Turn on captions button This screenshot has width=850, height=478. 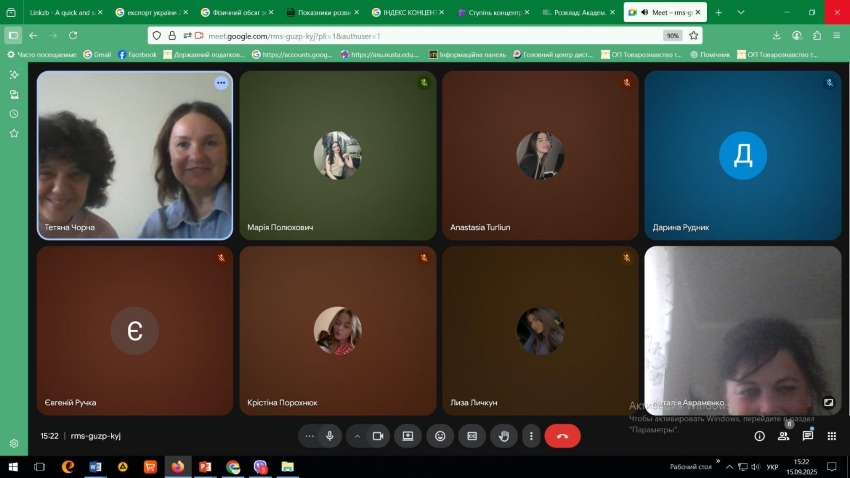(x=472, y=436)
